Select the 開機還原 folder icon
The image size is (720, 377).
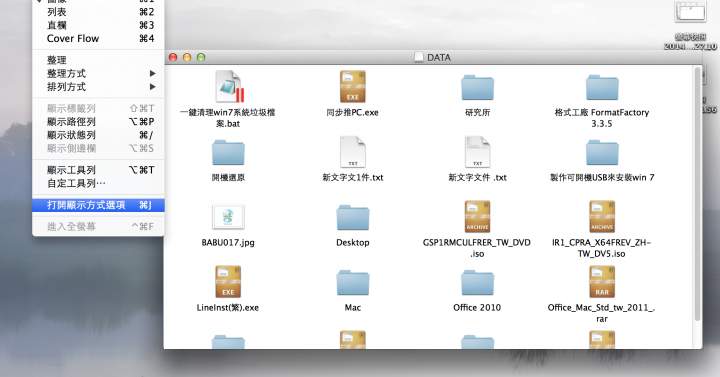(228, 152)
